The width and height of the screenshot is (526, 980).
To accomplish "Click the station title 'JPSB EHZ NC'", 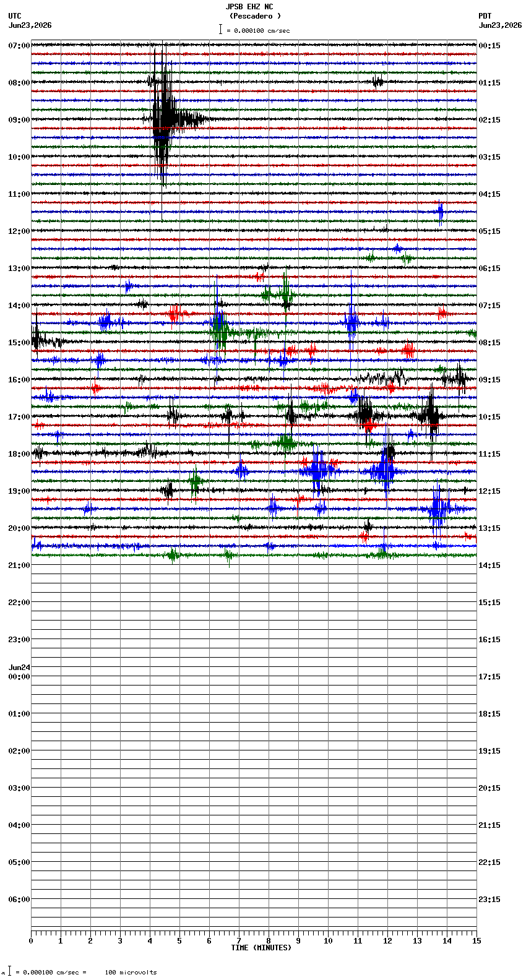I will point(249,7).
